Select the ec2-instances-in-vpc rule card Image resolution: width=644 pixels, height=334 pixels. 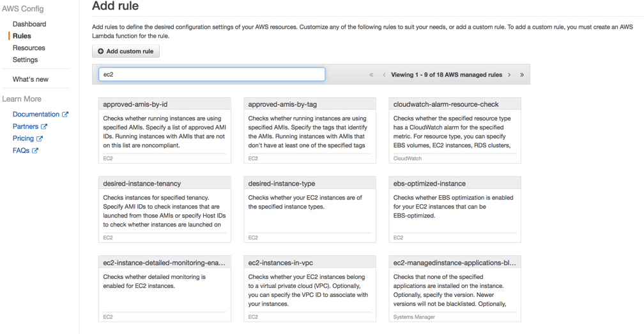[310, 289]
